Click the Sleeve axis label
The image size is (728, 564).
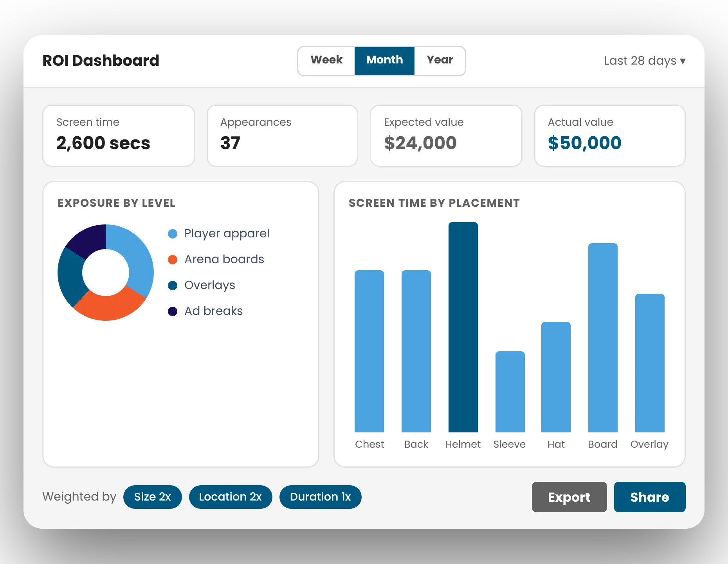(509, 444)
